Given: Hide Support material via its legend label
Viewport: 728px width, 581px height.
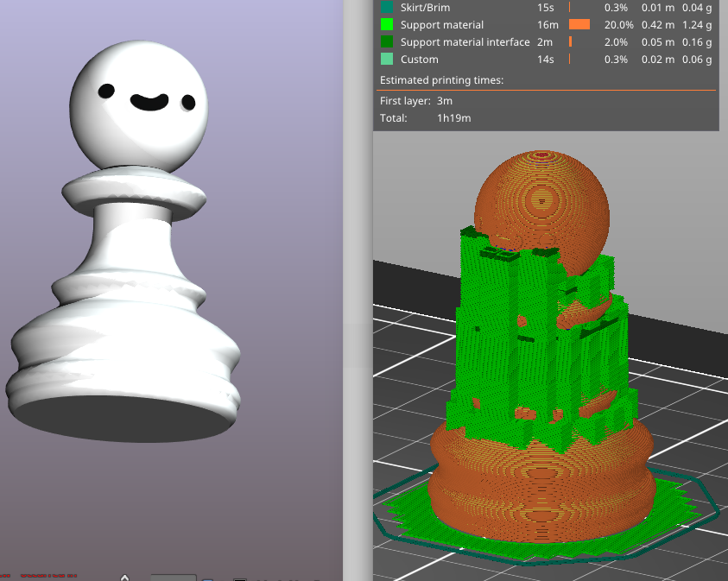Looking at the screenshot, I should [x=441, y=25].
